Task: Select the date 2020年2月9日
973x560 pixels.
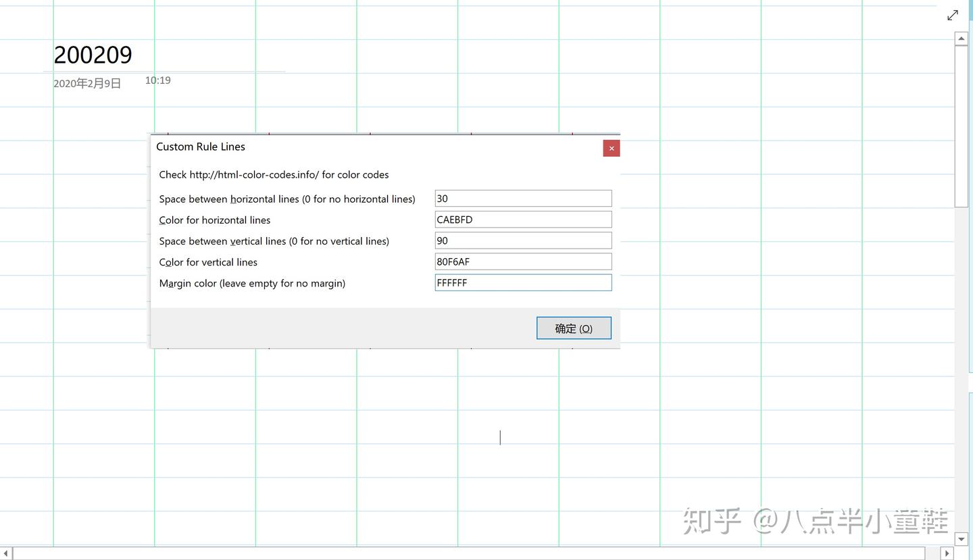Action: tap(86, 83)
